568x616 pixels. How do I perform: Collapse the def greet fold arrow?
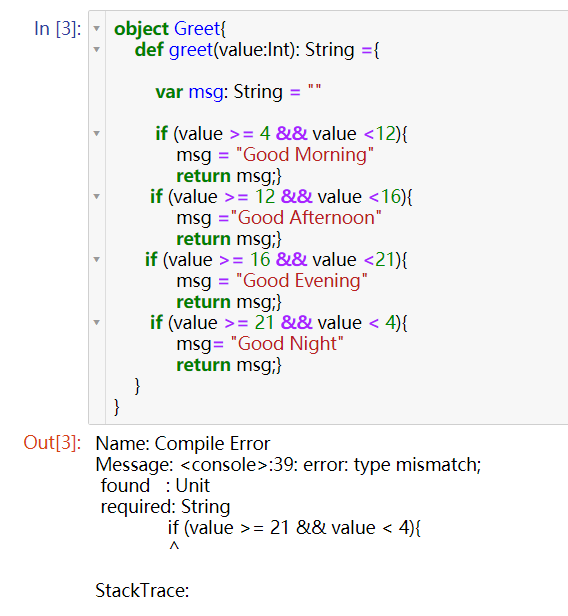coord(97,50)
